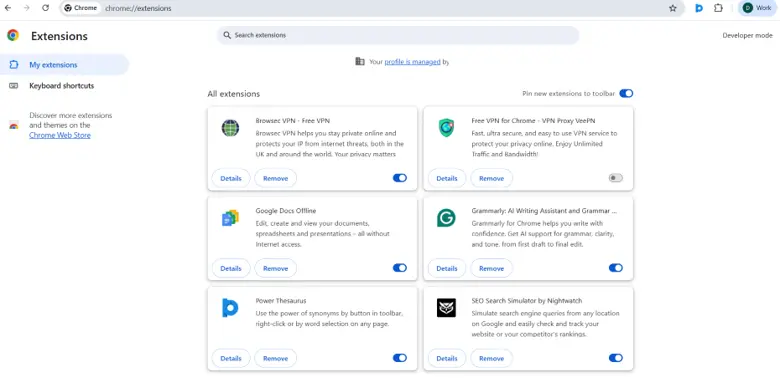The height and width of the screenshot is (388, 780).
Task: Remove the Browsec VPN extension
Action: 276,178
